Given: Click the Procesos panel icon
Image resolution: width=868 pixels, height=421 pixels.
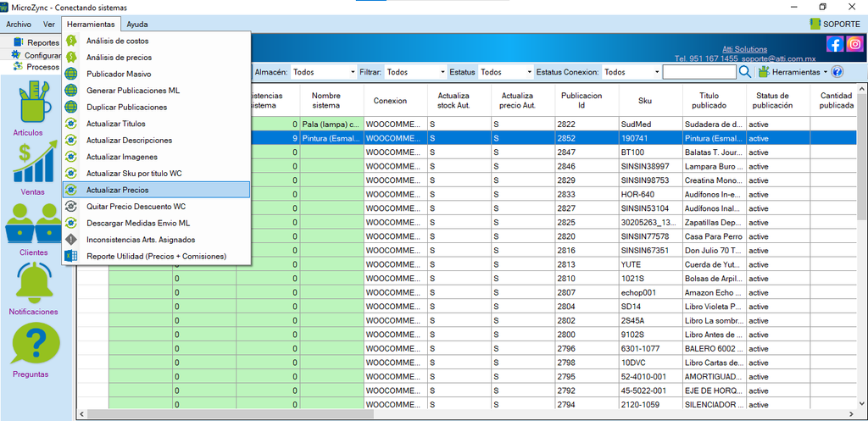Looking at the screenshot, I should coord(18,66).
